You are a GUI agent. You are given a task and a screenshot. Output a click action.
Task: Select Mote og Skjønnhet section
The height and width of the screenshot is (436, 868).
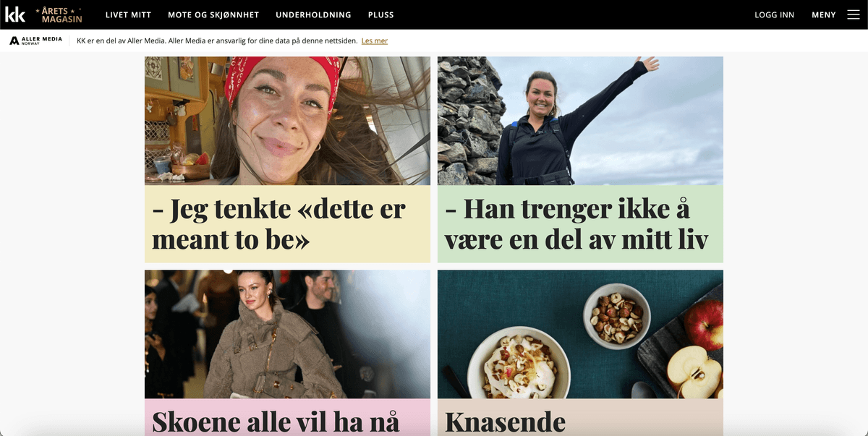click(213, 14)
